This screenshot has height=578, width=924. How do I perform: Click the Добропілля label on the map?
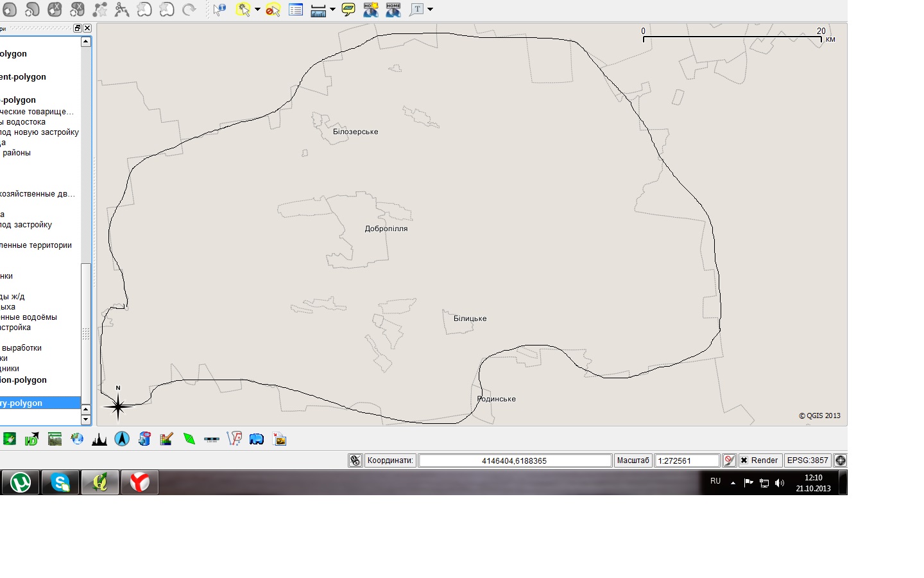386,229
